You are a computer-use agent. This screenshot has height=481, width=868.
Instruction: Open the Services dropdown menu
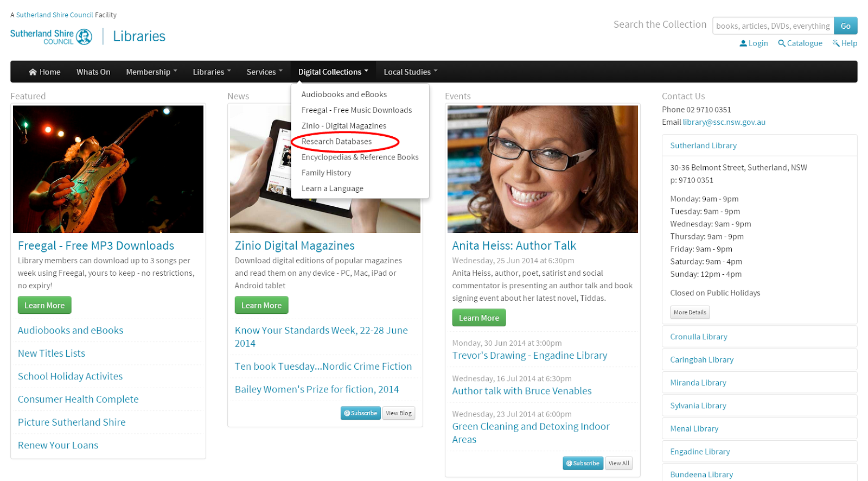click(264, 72)
